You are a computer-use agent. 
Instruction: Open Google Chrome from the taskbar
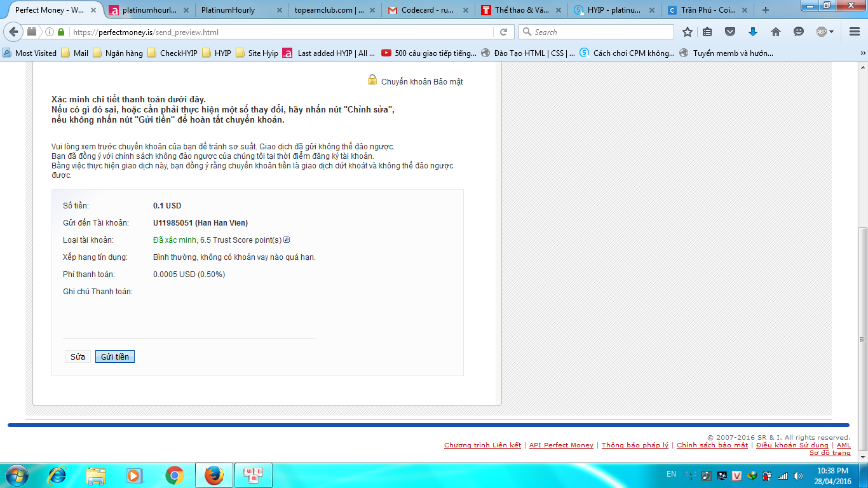174,475
